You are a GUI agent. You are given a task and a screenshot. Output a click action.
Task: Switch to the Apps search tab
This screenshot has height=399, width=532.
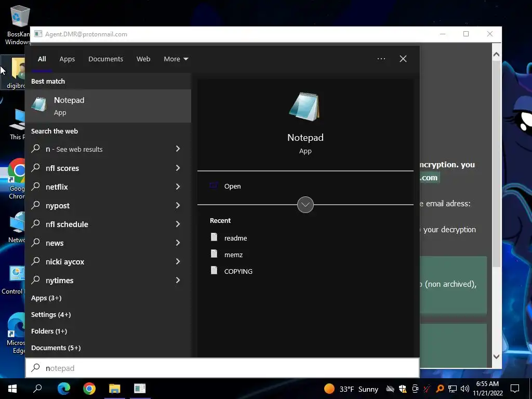[x=67, y=59]
